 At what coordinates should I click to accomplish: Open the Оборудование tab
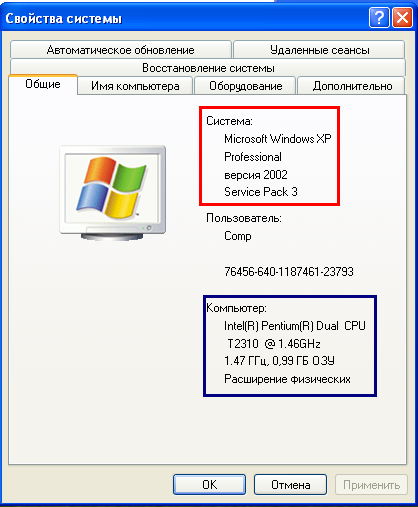[x=245, y=86]
